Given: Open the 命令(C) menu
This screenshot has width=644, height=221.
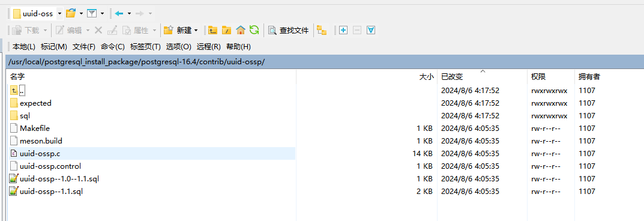Looking at the screenshot, I should coord(113,46).
